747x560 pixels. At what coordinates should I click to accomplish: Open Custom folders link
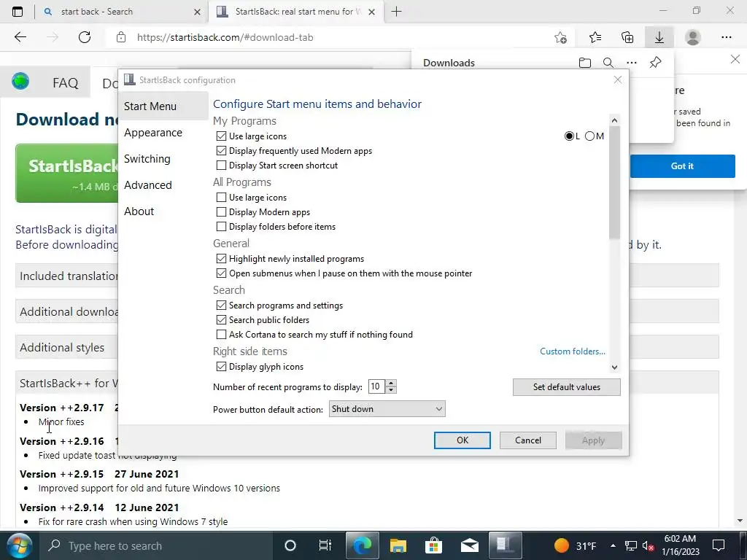[x=572, y=351]
